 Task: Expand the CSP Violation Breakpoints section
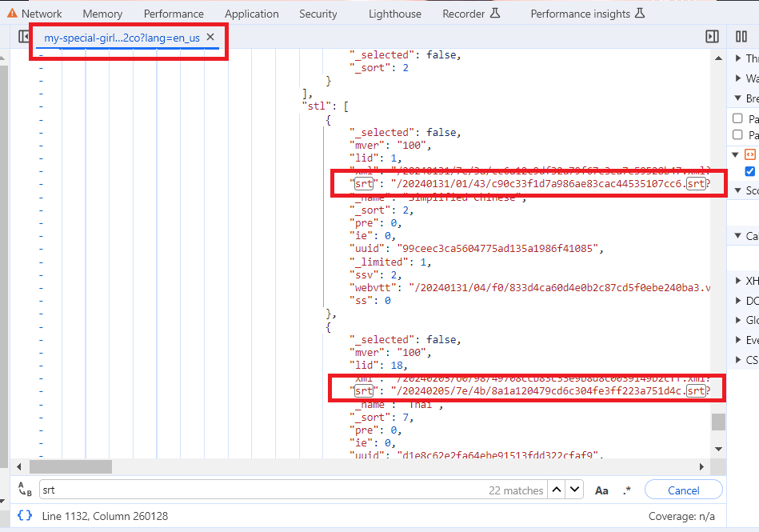pos(738,360)
